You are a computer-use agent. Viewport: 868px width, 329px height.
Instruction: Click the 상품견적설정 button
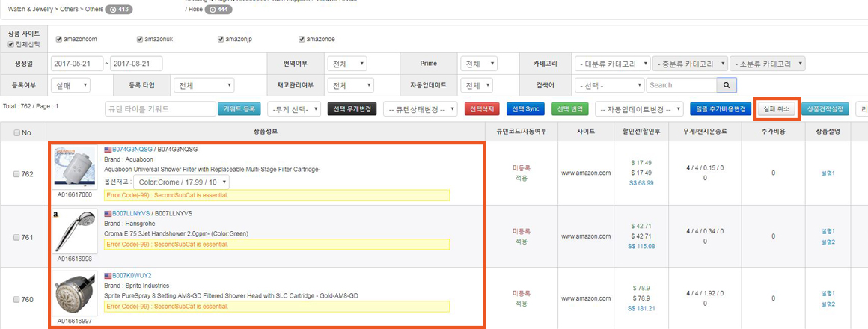click(825, 109)
